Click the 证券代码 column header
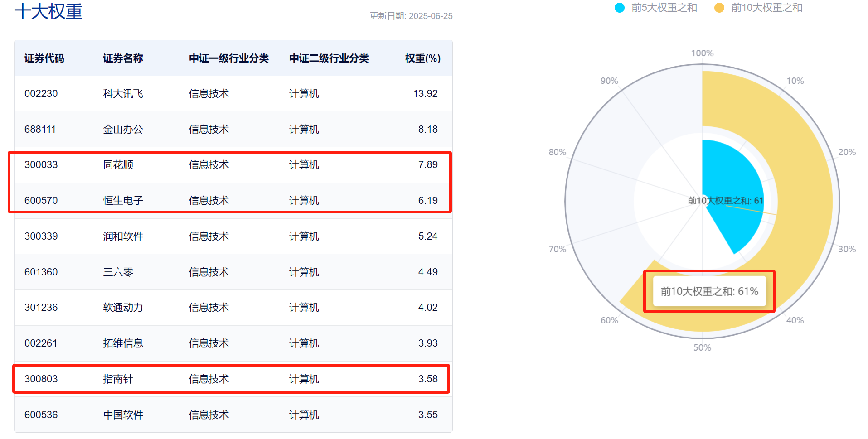868x439 pixels. coord(44,58)
